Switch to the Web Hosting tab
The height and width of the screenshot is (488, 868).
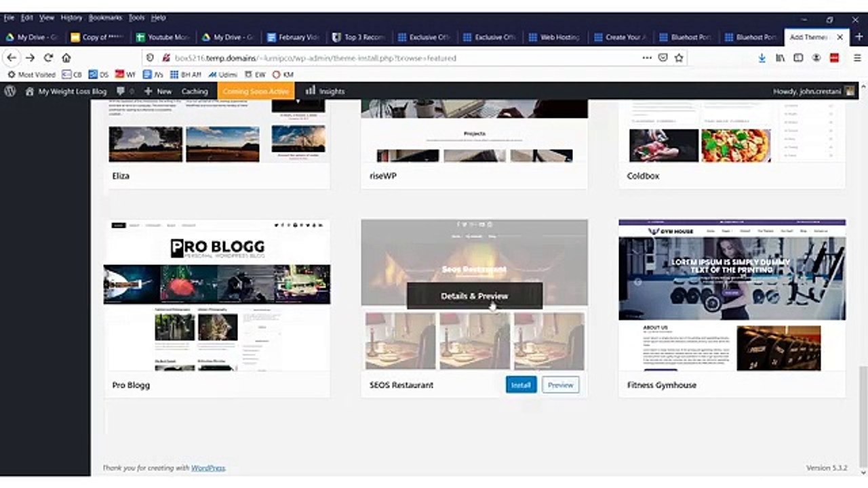[x=556, y=37]
